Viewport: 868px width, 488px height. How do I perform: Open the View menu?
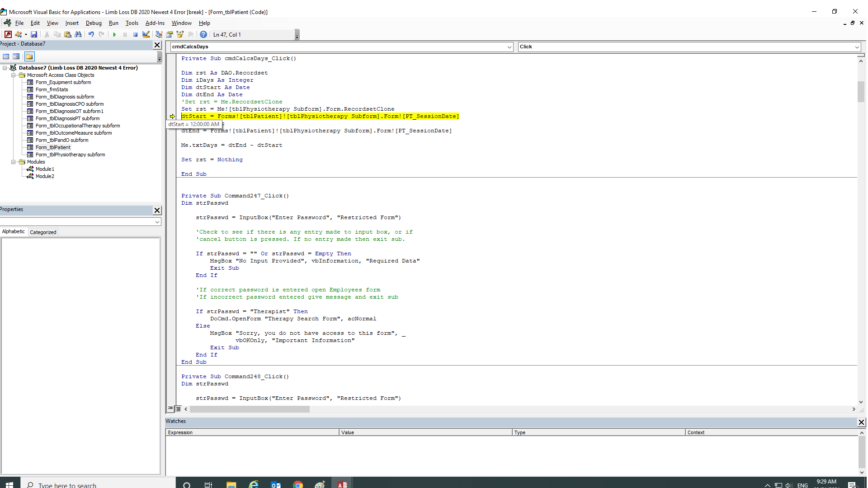point(52,23)
